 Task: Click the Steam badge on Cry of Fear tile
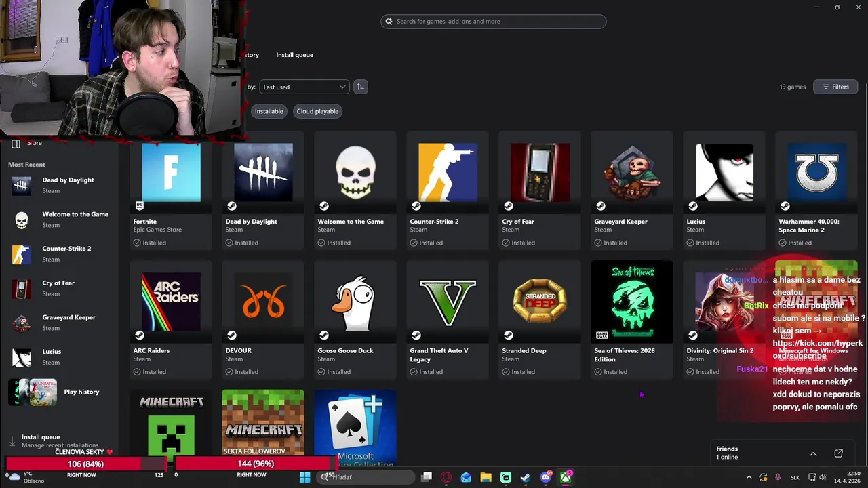coord(509,206)
